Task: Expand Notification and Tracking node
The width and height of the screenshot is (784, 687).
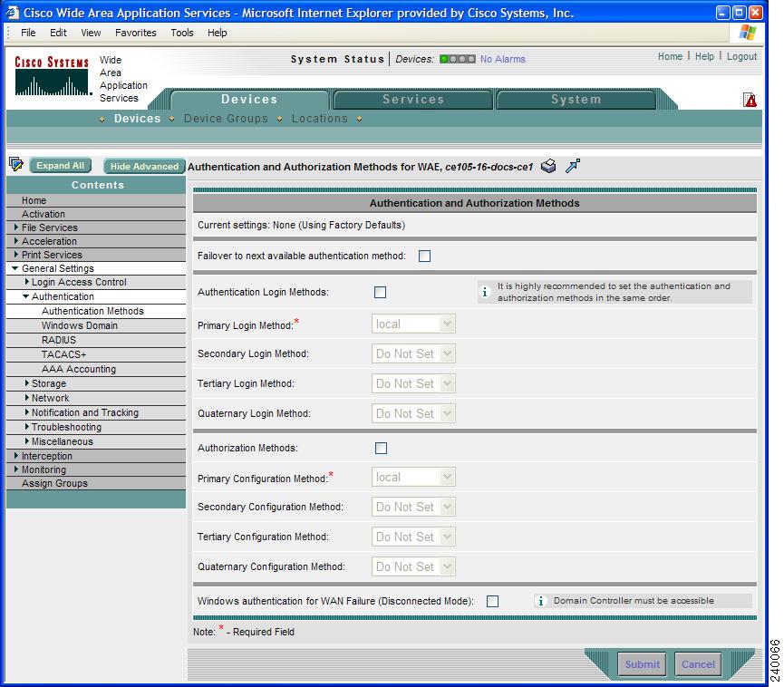Action: [26, 412]
